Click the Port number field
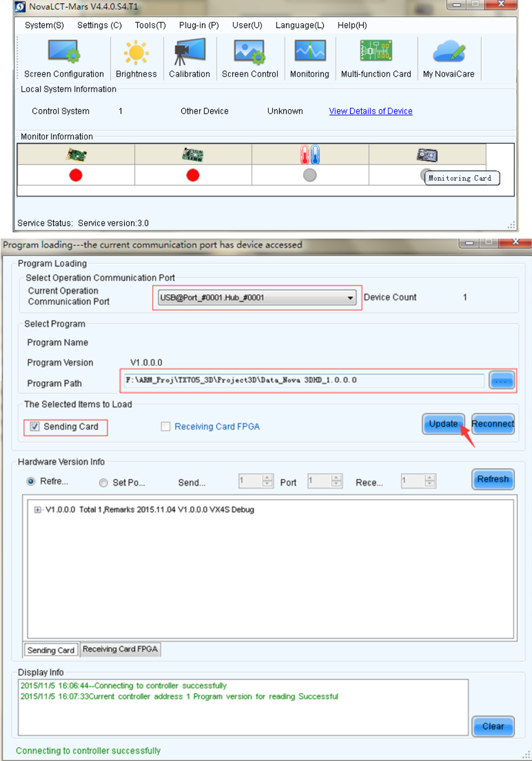The width and height of the screenshot is (532, 761). (320, 481)
